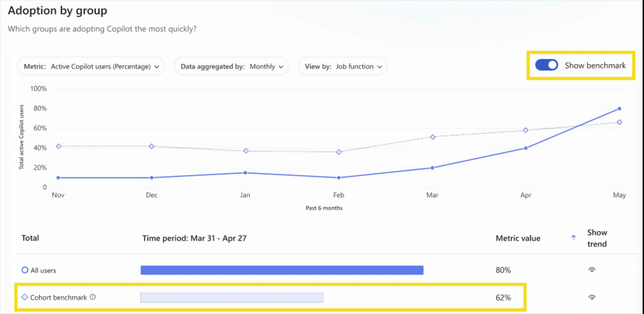Click the eye icon for All users
The image size is (644, 314).
(x=592, y=270)
